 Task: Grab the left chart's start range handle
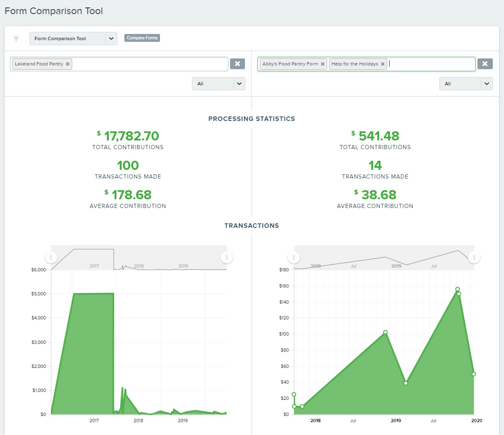pos(51,257)
